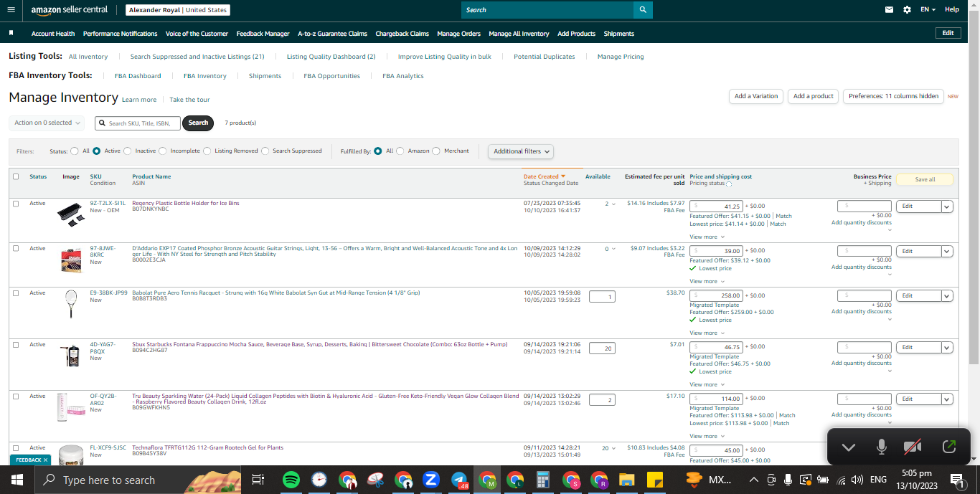
Task: Open the mail messages icon
Action: click(890, 9)
